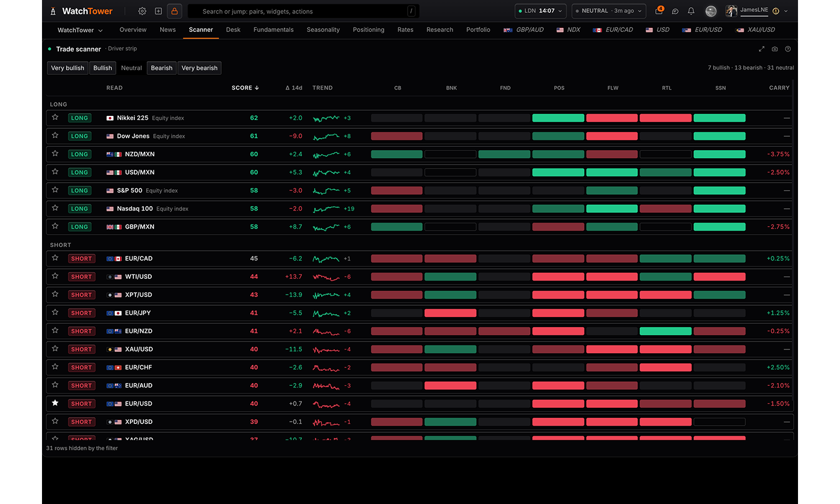
Task: Switch to the Positioning tab
Action: (x=368, y=30)
